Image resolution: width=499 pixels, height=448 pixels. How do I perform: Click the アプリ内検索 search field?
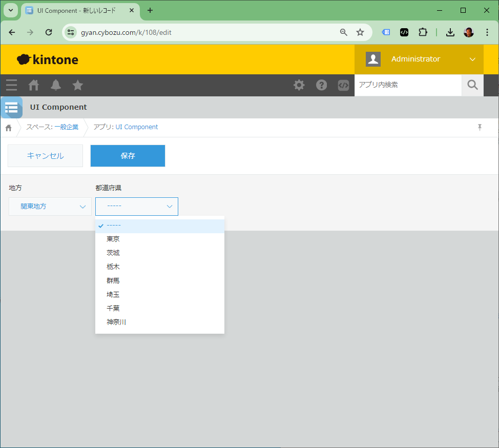tap(408, 85)
